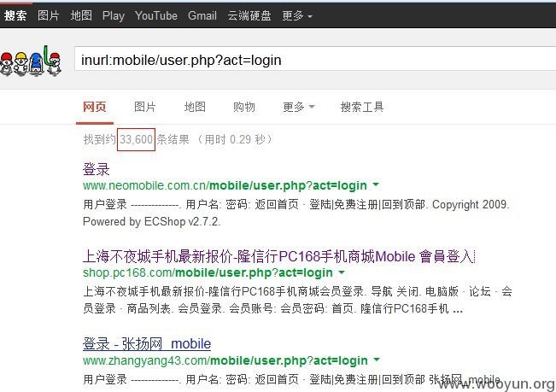Go to Play in top bar

114,15
